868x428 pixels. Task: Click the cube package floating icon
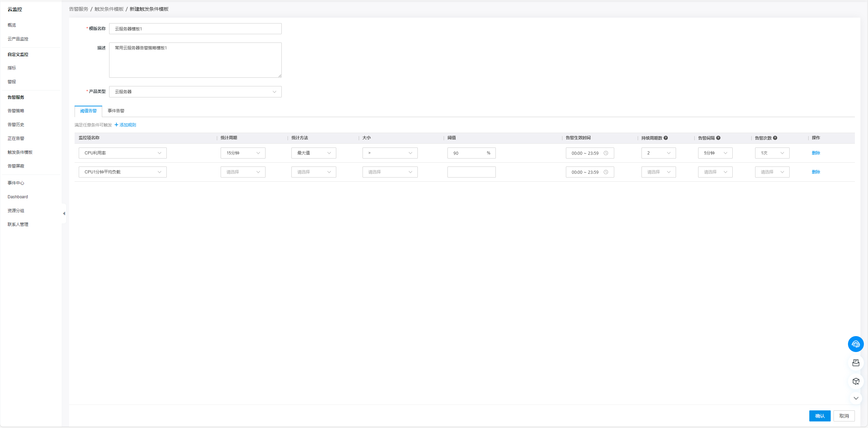coord(856,381)
